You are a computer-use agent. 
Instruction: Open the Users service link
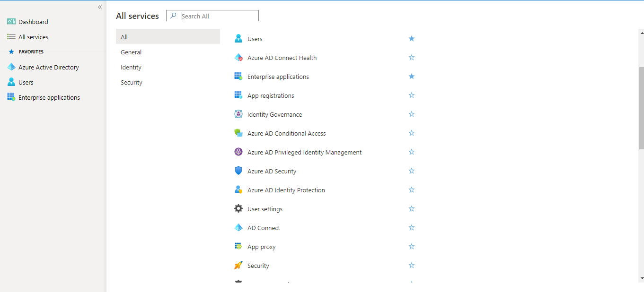pos(255,39)
